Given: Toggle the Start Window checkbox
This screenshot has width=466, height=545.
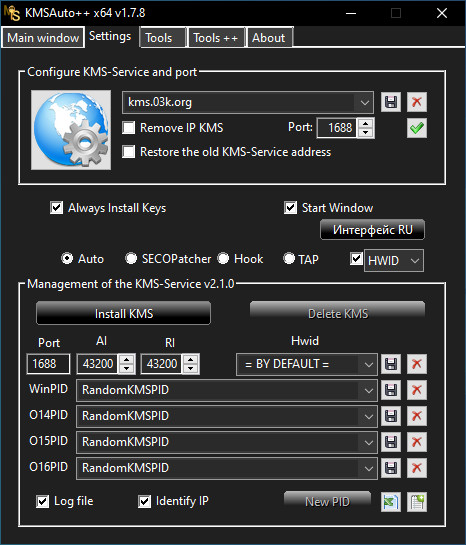Looking at the screenshot, I should coord(290,208).
